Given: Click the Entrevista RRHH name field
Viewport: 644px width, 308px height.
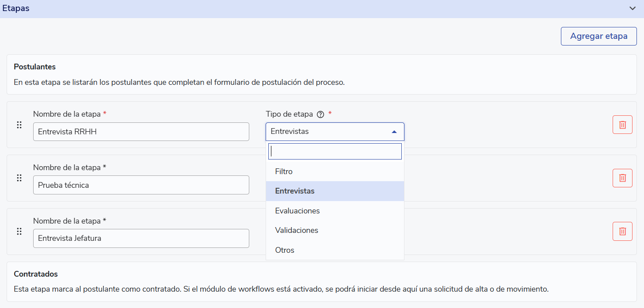Looking at the screenshot, I should click(x=141, y=132).
